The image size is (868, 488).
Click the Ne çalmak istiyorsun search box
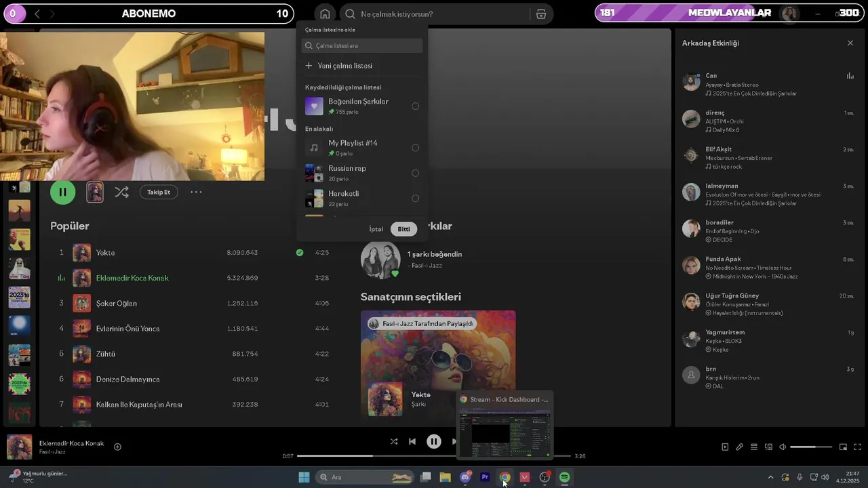click(434, 14)
